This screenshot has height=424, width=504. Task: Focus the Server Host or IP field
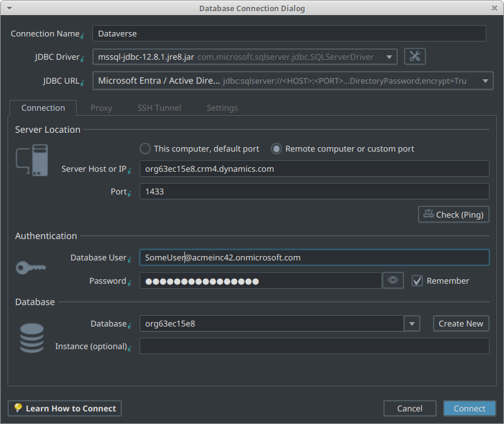(x=314, y=169)
